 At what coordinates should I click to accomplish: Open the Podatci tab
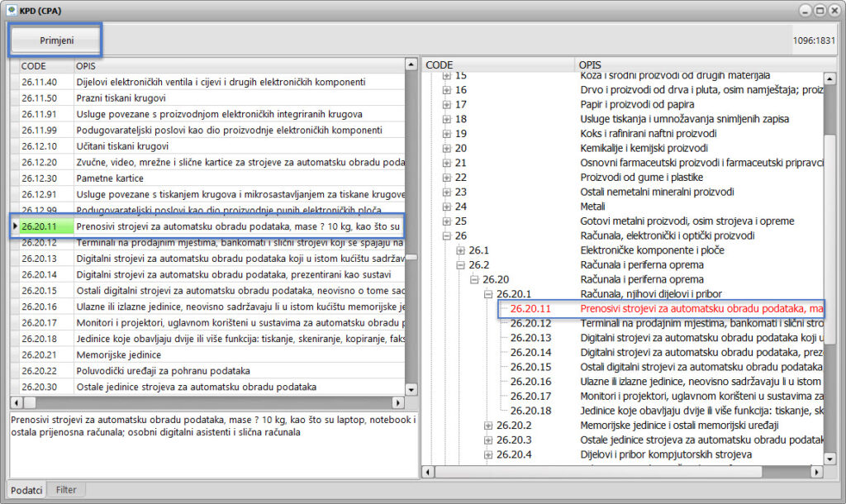tap(27, 490)
